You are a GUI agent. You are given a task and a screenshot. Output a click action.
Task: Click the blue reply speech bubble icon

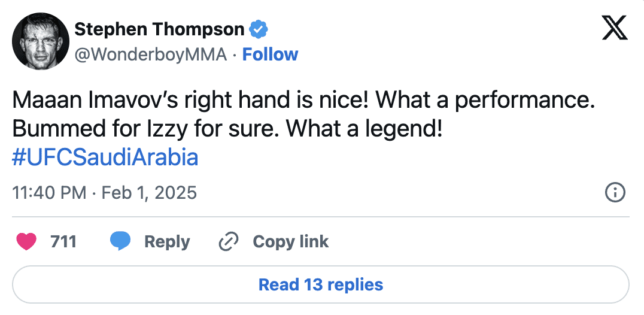(x=120, y=241)
